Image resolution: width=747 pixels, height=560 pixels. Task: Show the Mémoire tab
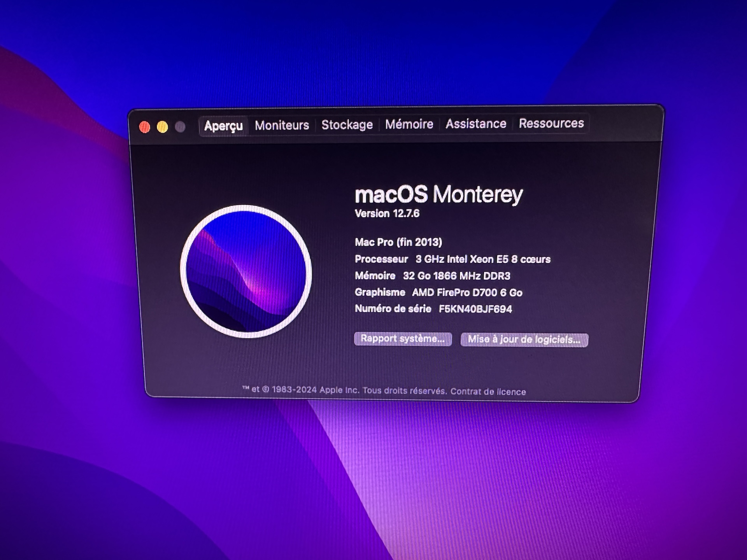pos(409,124)
